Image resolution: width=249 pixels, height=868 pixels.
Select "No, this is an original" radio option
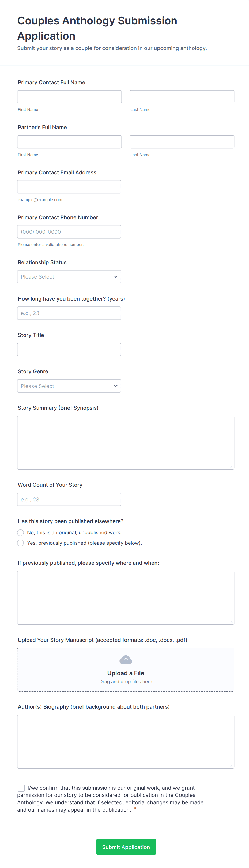pyautogui.click(x=21, y=532)
